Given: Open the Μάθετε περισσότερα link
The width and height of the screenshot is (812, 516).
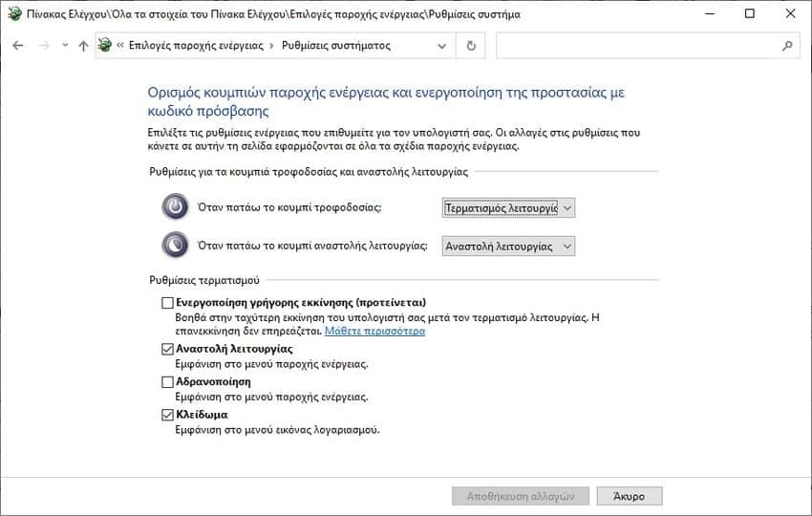Looking at the screenshot, I should tap(374, 332).
